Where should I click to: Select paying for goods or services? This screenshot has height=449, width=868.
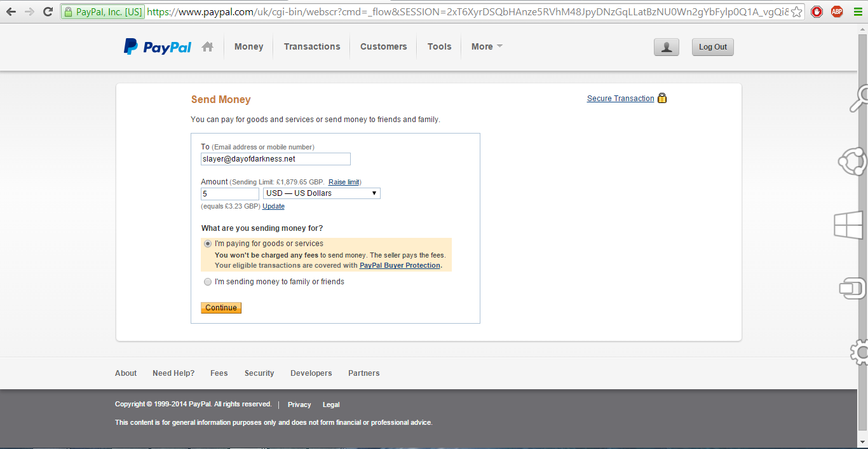click(208, 244)
